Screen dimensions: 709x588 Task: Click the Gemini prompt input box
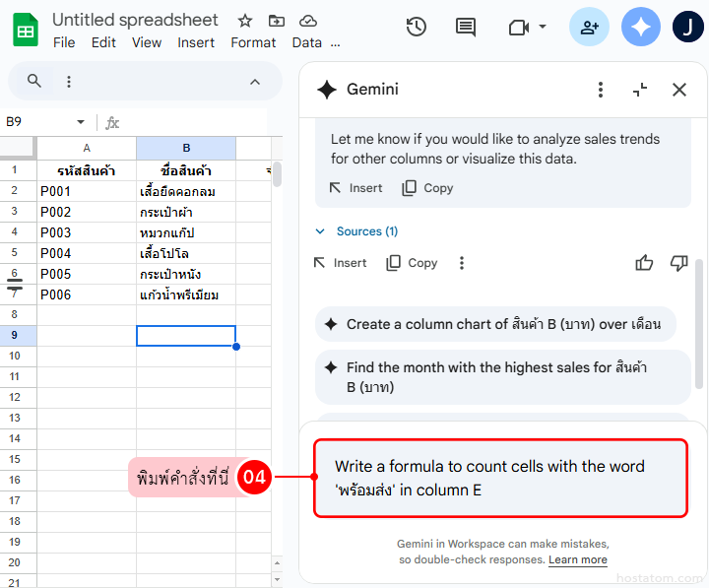tap(500, 478)
